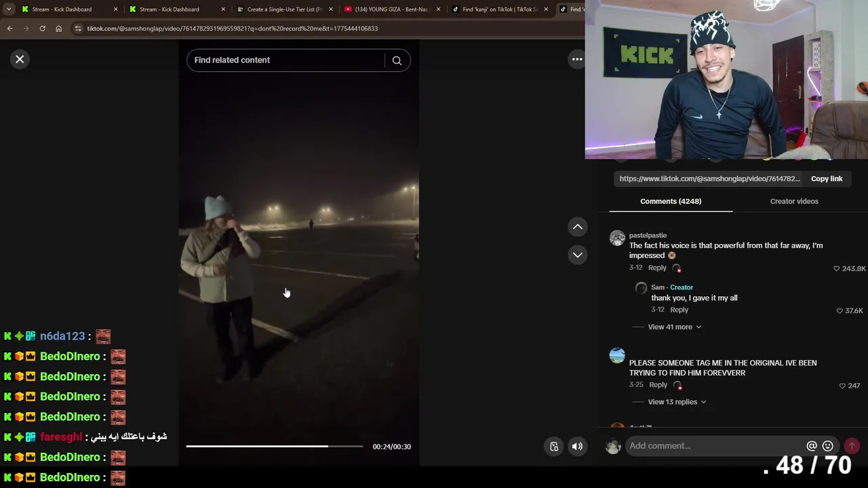
Task: Like the comment with 247 likes
Action: coord(842,386)
